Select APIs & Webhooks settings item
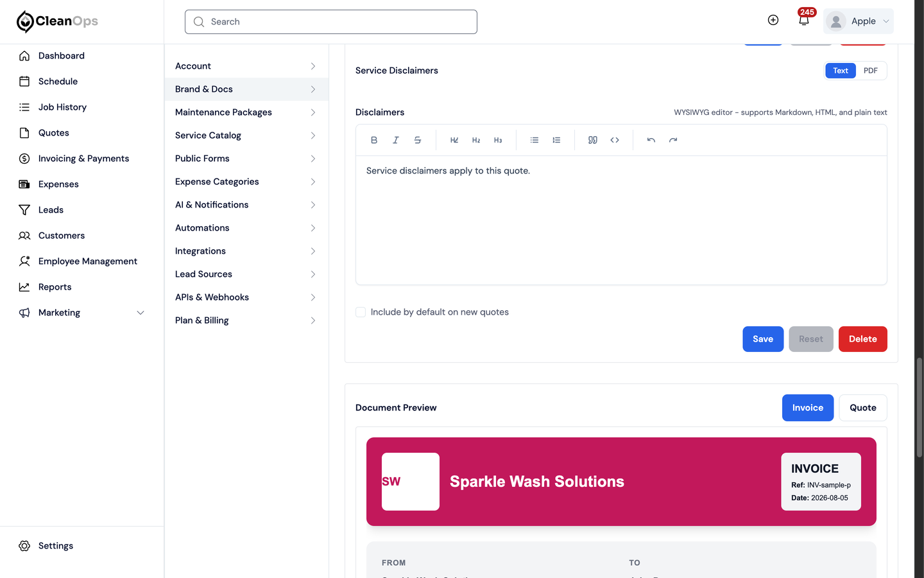The width and height of the screenshot is (924, 578). click(x=246, y=297)
